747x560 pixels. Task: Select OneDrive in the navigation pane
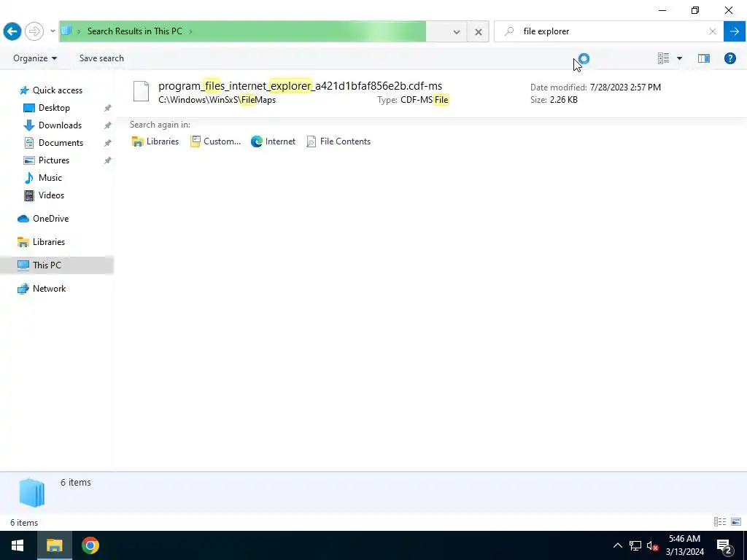click(50, 219)
